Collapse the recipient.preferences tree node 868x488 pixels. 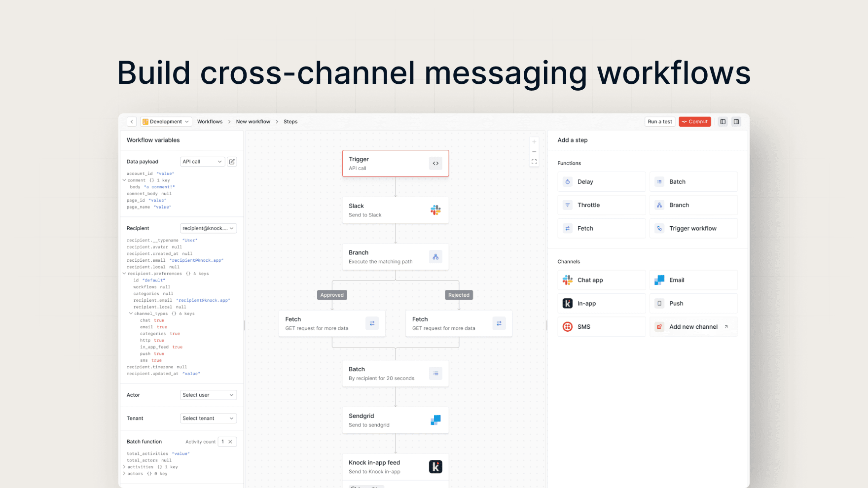click(124, 274)
